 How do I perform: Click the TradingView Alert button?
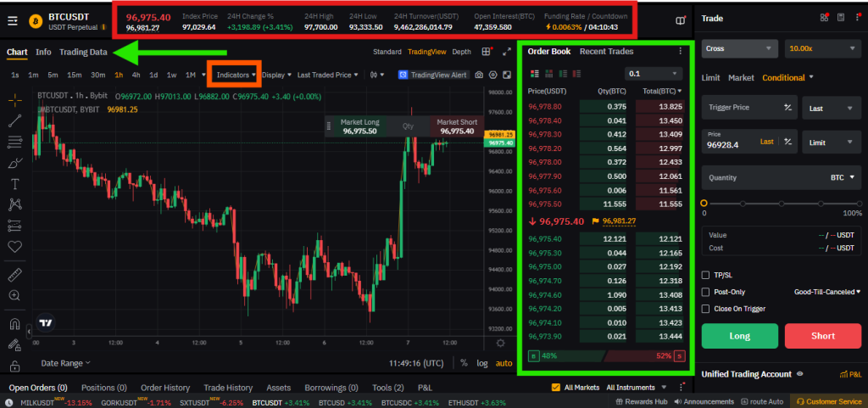coord(434,75)
